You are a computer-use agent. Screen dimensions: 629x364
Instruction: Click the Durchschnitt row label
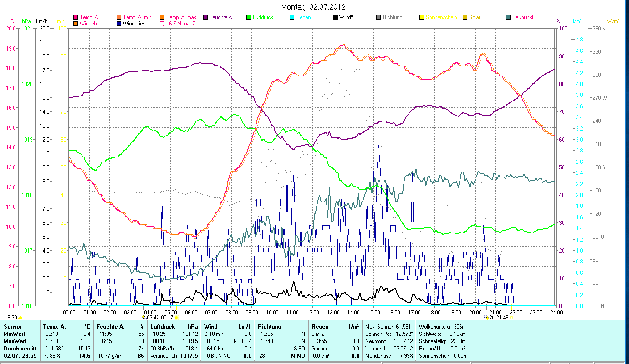coord(19,348)
